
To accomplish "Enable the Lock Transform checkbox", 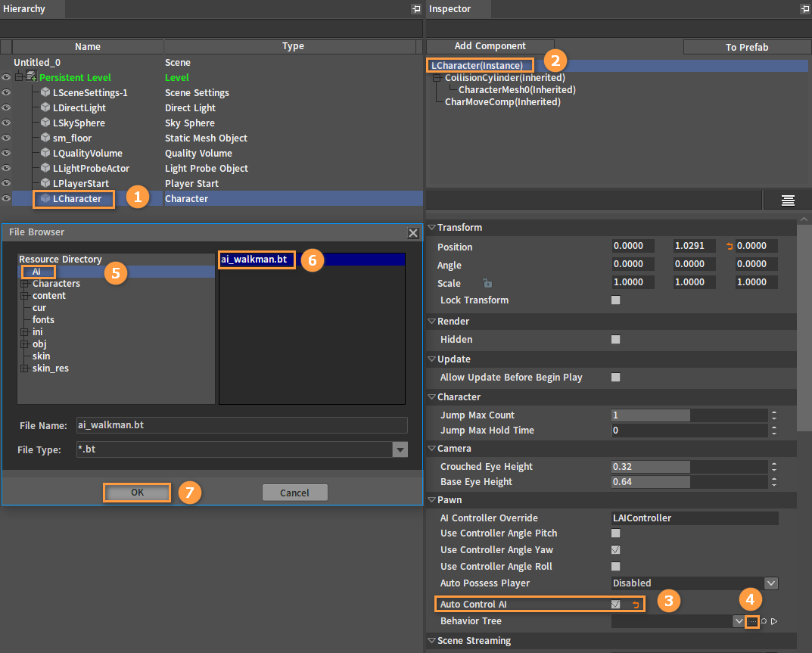I will click(x=616, y=300).
